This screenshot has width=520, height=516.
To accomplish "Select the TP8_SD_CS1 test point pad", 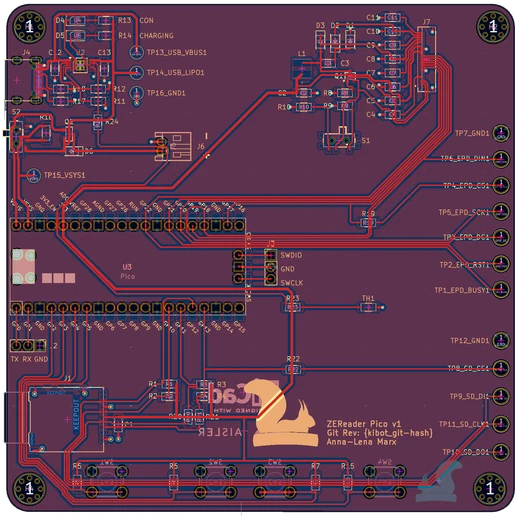I will (501, 368).
